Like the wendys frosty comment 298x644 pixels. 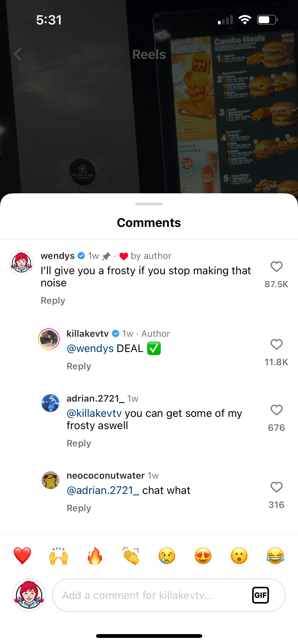pyautogui.click(x=276, y=267)
